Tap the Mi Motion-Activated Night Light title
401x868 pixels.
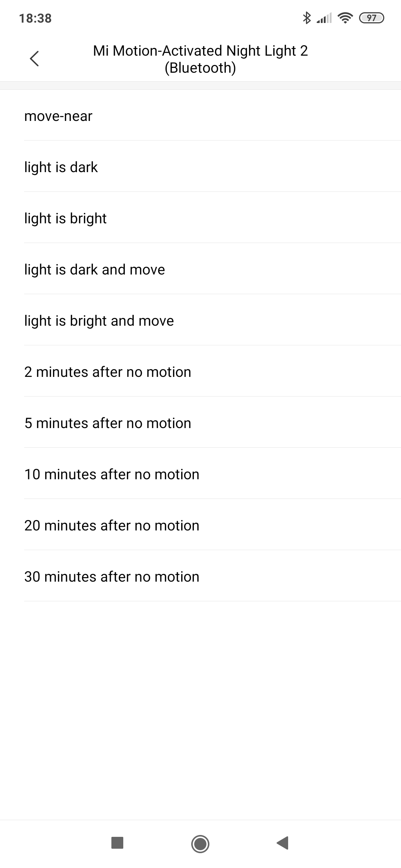[200, 59]
